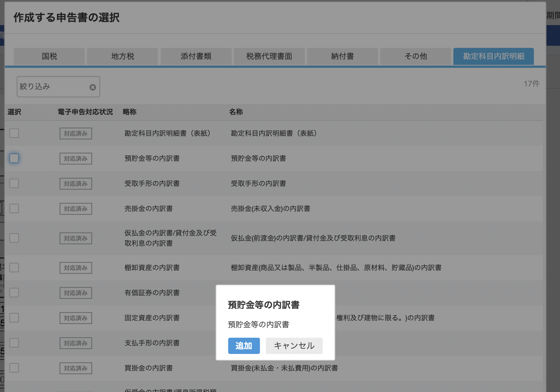Go to the 税務代理書面 tab

[269, 56]
